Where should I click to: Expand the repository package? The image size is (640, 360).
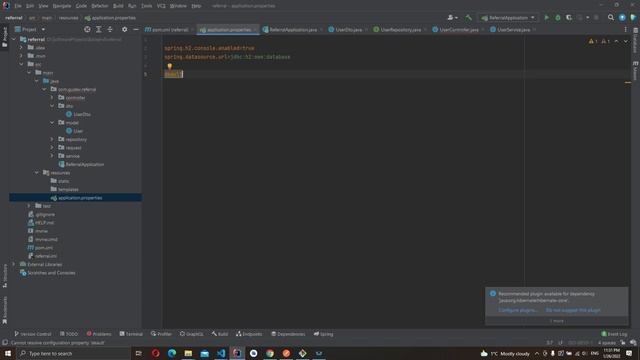(x=52, y=139)
